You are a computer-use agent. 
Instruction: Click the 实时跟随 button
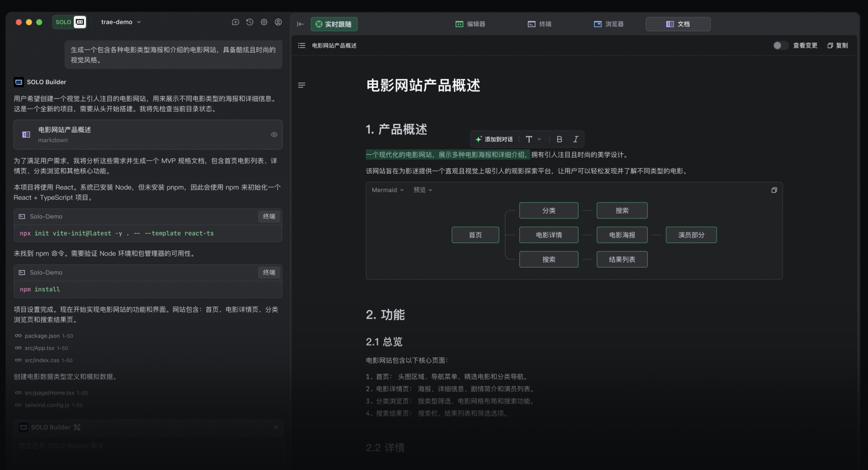click(x=334, y=24)
